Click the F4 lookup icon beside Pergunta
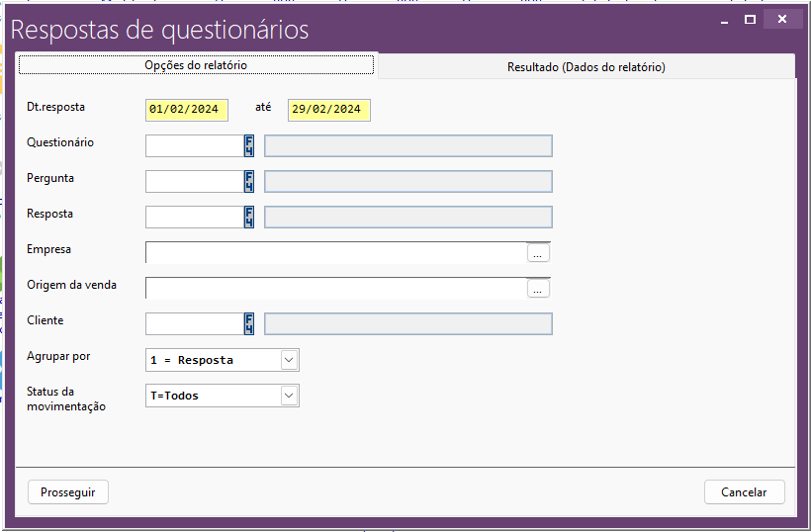The image size is (811, 532). pyautogui.click(x=249, y=182)
